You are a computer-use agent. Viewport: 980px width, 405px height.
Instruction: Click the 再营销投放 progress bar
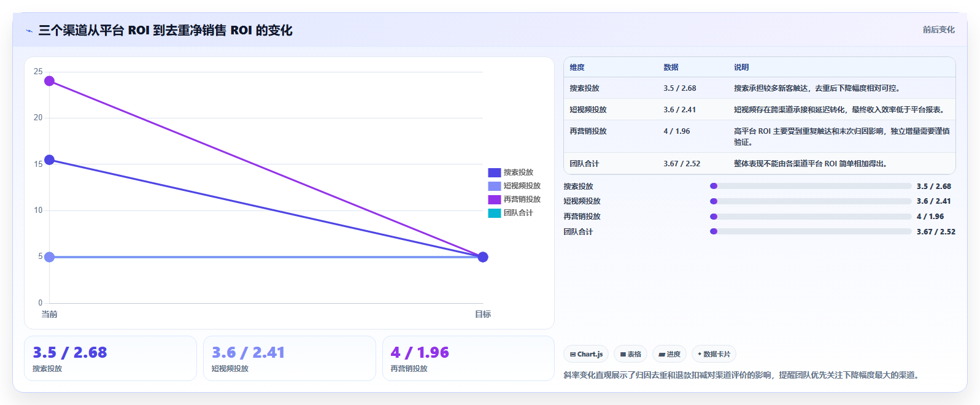(811, 217)
